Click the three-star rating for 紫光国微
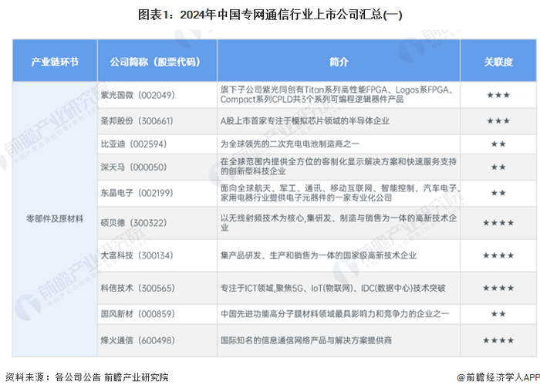This screenshot has height=392, width=540. (x=498, y=95)
